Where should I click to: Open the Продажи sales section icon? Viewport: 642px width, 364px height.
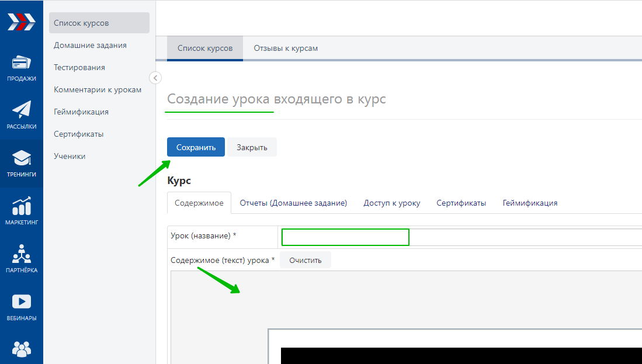click(x=21, y=63)
